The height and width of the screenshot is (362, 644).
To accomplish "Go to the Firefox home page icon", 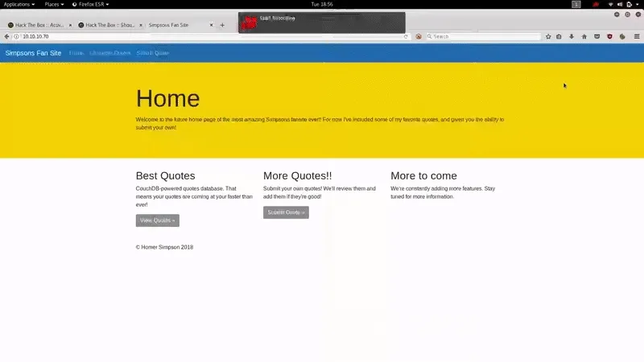I will click(584, 36).
